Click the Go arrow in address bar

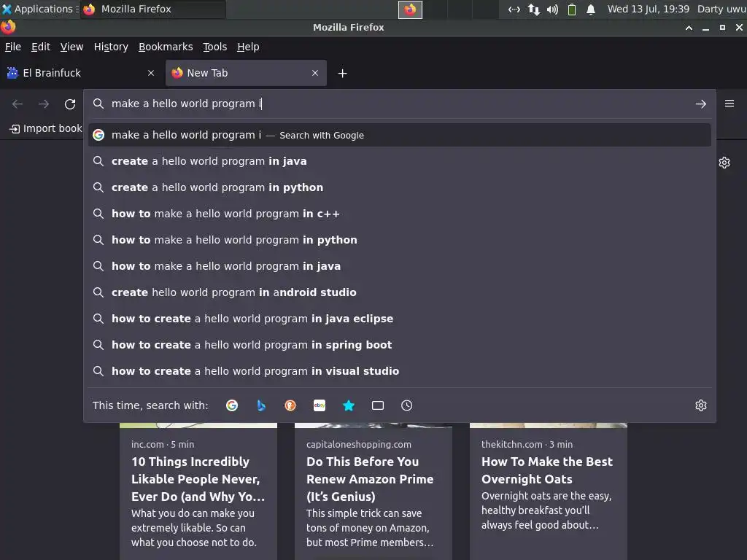point(701,104)
